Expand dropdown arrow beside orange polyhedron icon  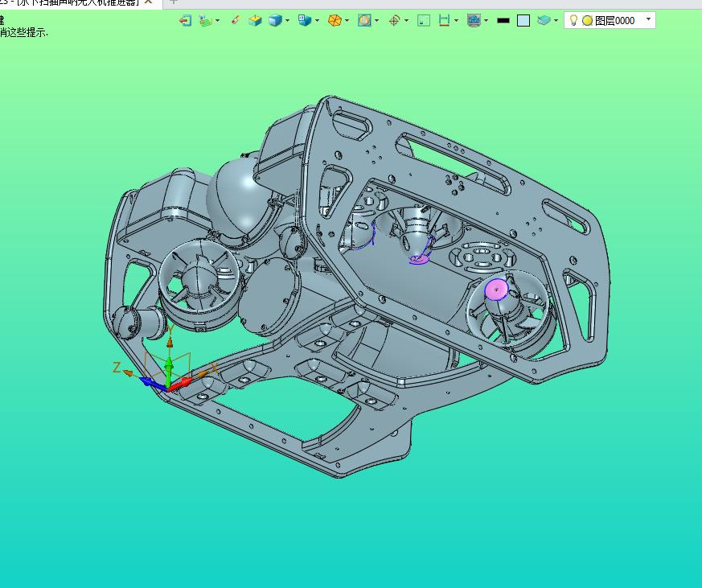pyautogui.click(x=347, y=21)
